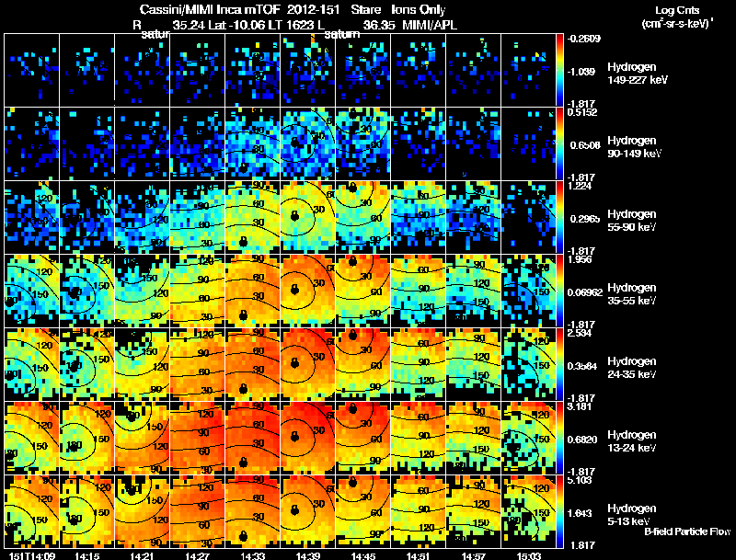Click the Hydrogen 35-55 keV row label
Screen dimensions: 736x560
point(632,294)
